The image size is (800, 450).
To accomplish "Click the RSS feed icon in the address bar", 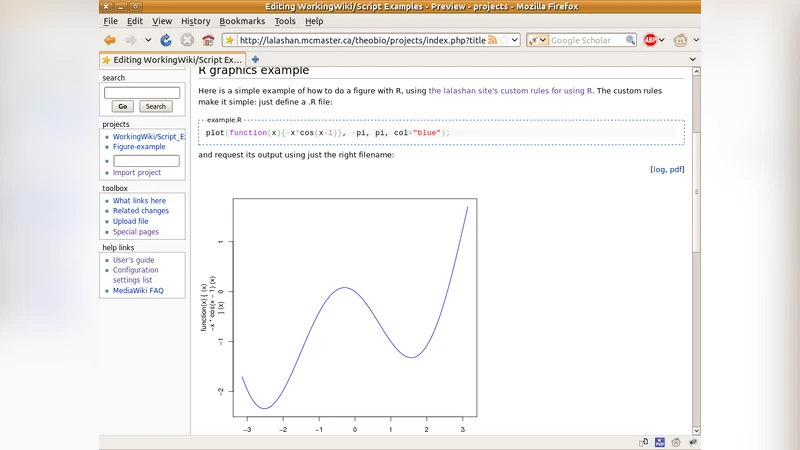I will pyautogui.click(x=492, y=40).
